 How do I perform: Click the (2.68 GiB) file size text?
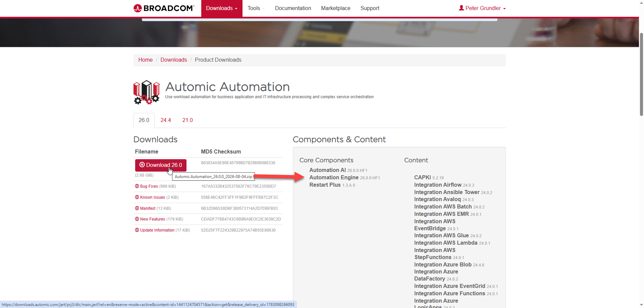[144, 175]
